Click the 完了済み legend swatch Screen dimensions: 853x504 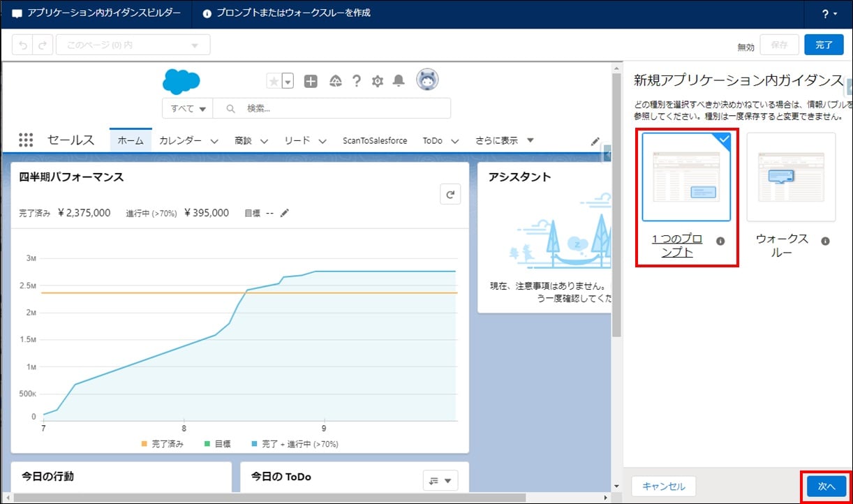pyautogui.click(x=144, y=444)
